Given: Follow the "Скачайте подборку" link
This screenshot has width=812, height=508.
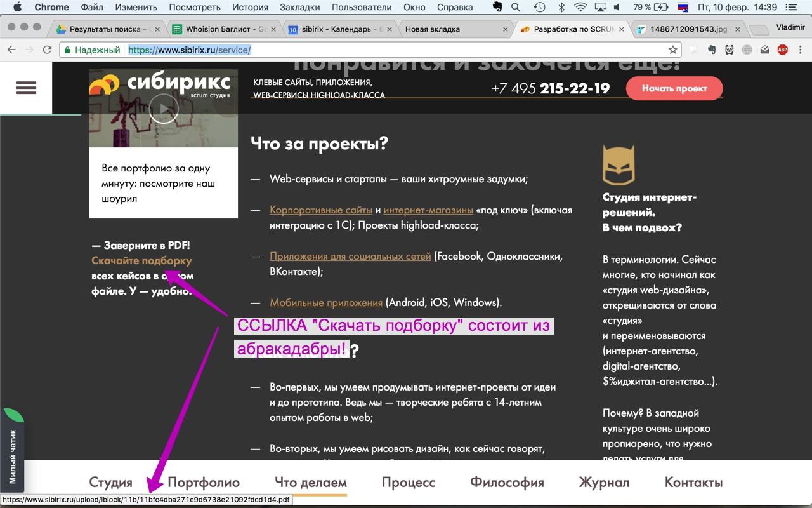Looking at the screenshot, I should tap(141, 260).
